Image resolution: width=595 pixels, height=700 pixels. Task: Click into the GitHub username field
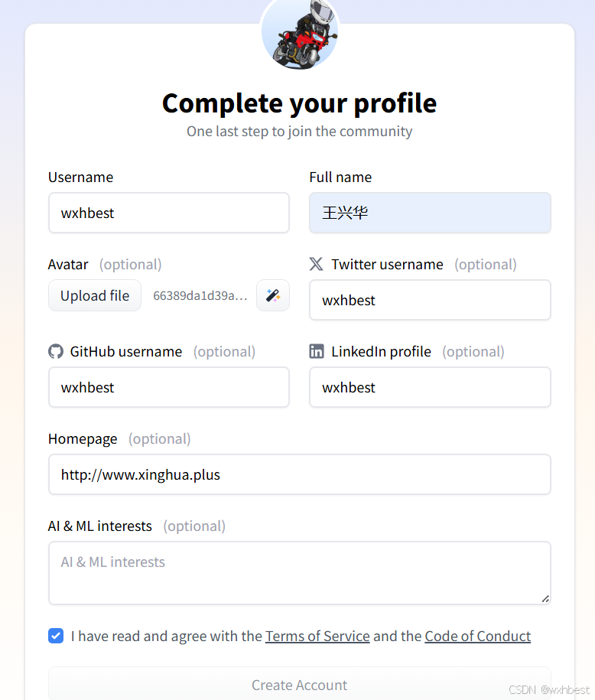tap(169, 387)
